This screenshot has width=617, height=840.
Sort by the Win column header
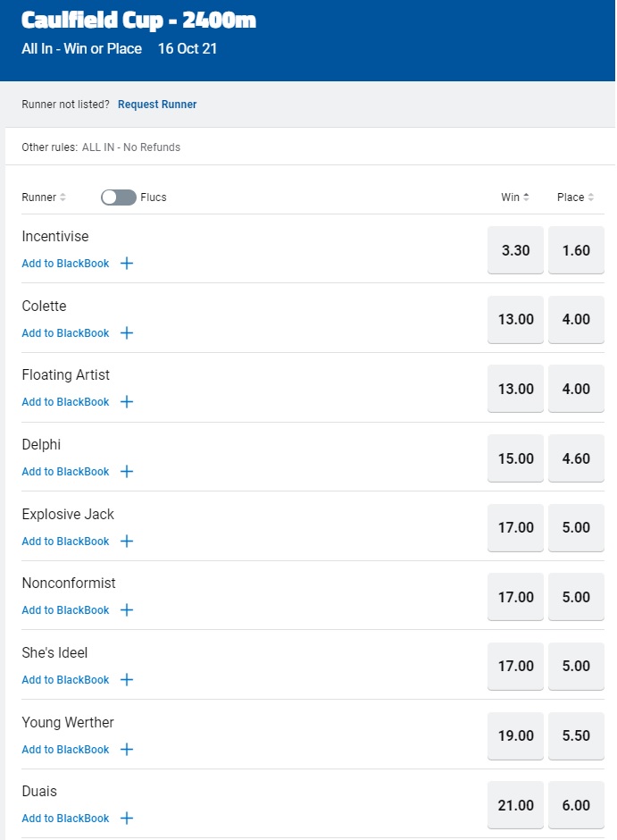coord(515,197)
